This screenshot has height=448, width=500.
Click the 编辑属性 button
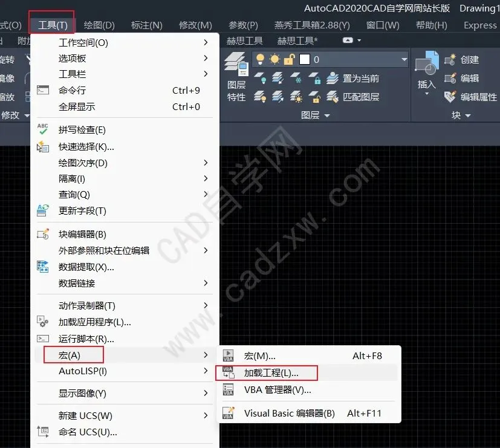coord(470,97)
